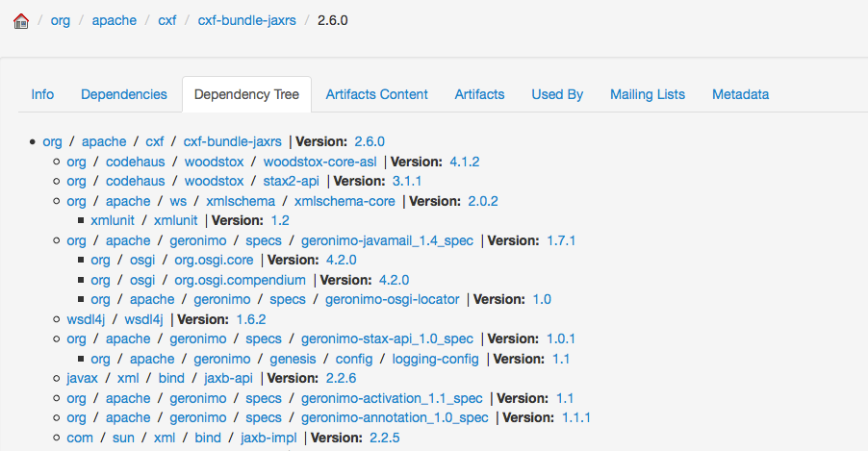Go to the Used By tab
This screenshot has width=868, height=451.
point(557,94)
